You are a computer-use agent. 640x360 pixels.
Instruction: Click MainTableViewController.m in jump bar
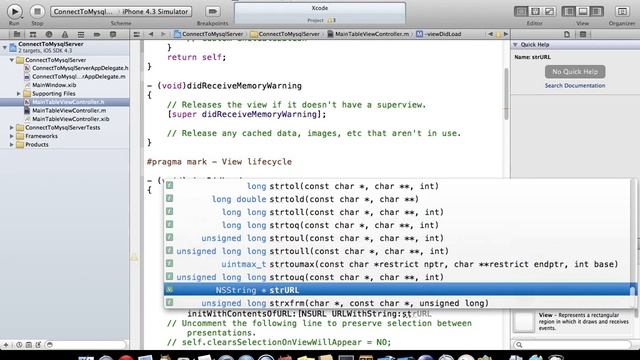click(x=368, y=34)
